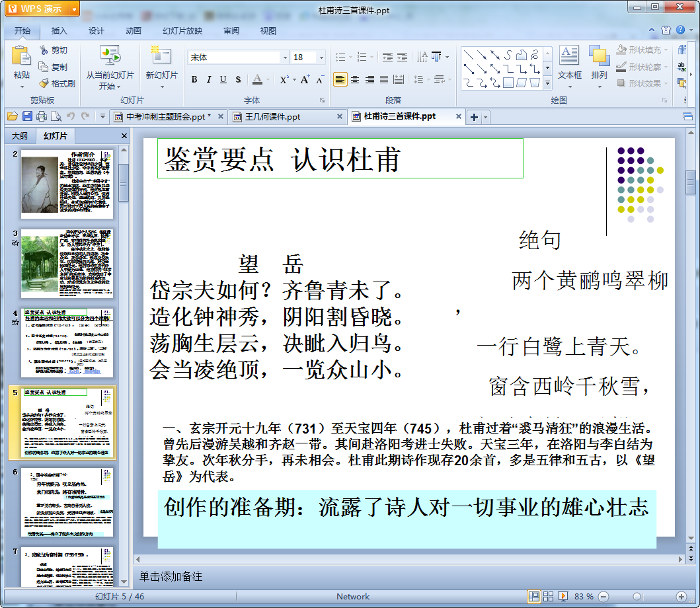Viewport: 700px width, 608px height.
Task: Close the slide thumbnail pane
Action: click(124, 135)
